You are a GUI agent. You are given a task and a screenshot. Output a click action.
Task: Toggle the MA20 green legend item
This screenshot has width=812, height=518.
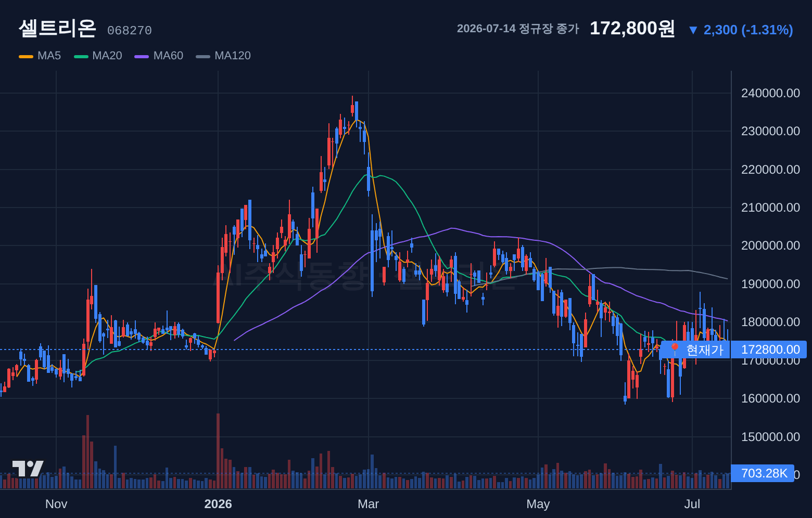pyautogui.click(x=98, y=56)
